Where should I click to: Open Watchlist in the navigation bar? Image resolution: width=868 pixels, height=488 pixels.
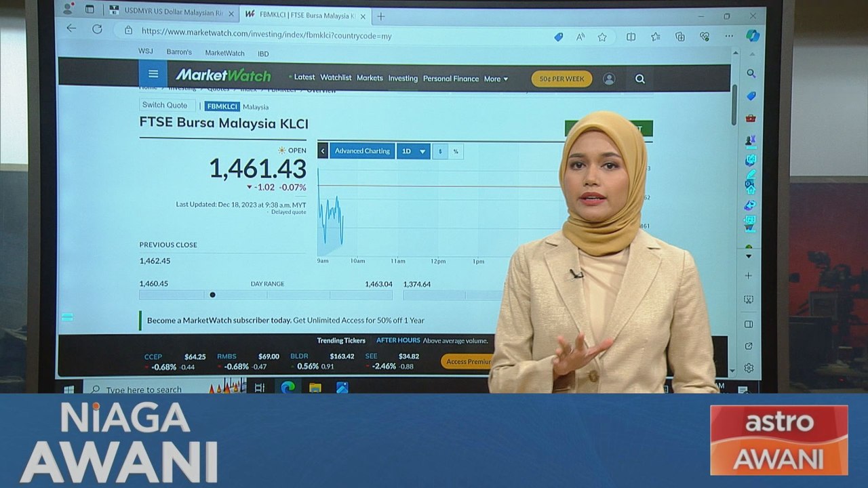click(x=336, y=77)
